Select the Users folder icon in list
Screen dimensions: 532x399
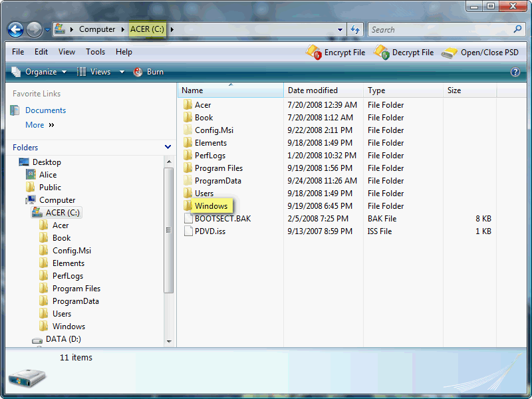tap(188, 193)
